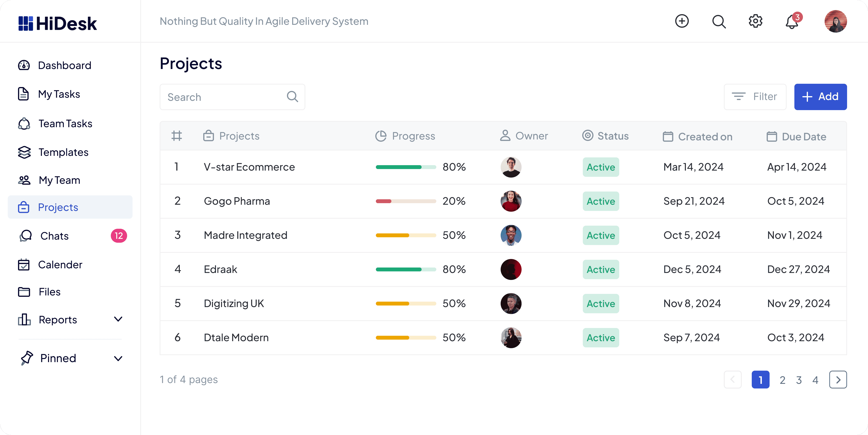Open the Filter dropdown button
This screenshot has width=868, height=435.
pos(755,97)
